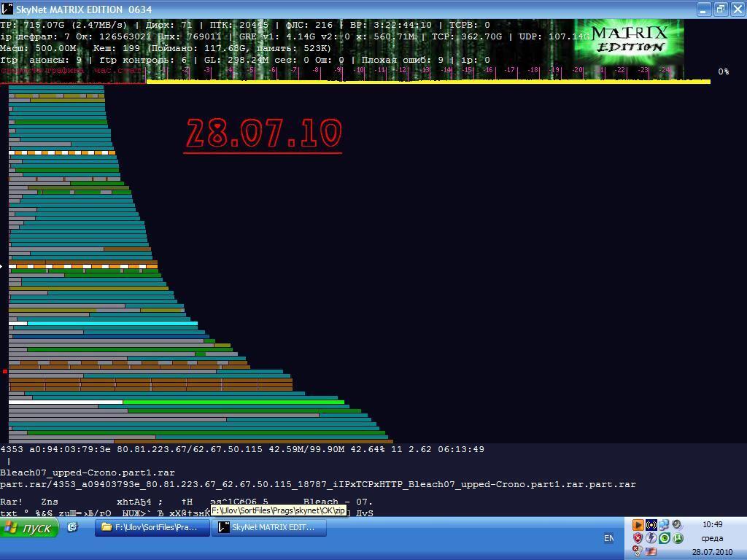Viewport: 747px width, 560px height.
Task: Open the volume speaker tray icon
Action: (678, 524)
